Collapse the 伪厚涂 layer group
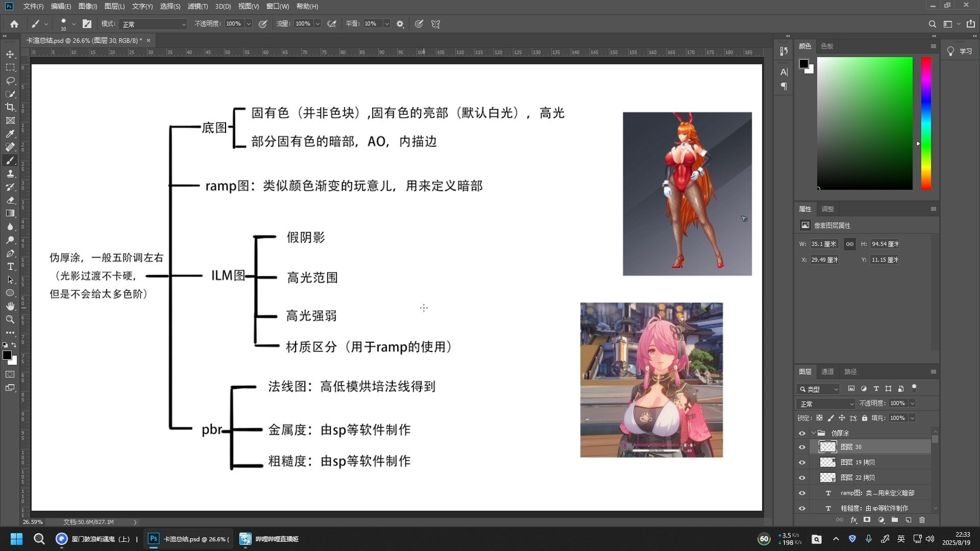The image size is (980, 551). click(813, 433)
